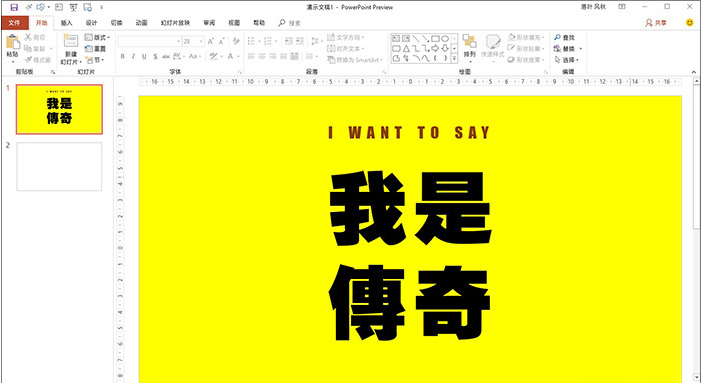The image size is (703, 383).
Task: Select yellow slide 1 thumbnail
Action: pyautogui.click(x=59, y=109)
